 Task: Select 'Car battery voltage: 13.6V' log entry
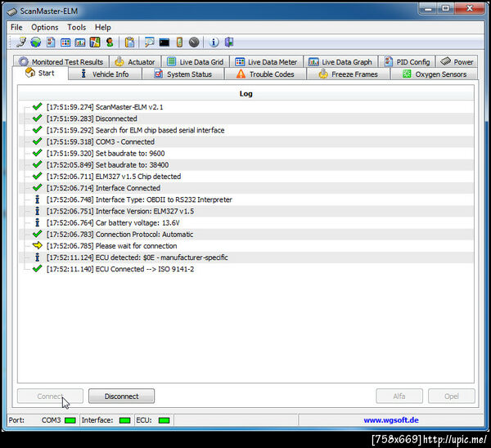click(x=245, y=222)
